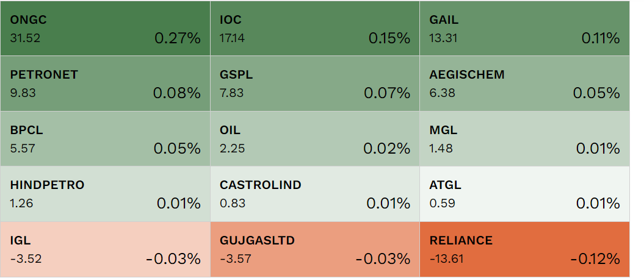Screen dimensions: 644x278
Task: Select the IOC stock tile
Action: click(314, 29)
